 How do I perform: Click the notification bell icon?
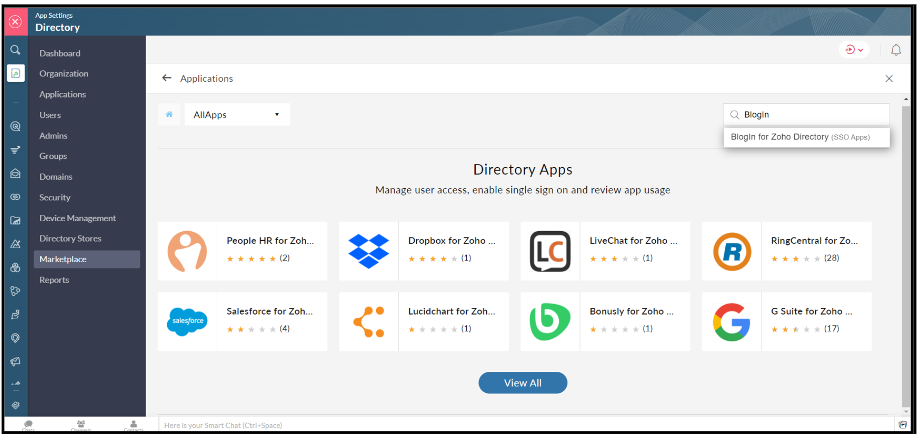pos(896,50)
